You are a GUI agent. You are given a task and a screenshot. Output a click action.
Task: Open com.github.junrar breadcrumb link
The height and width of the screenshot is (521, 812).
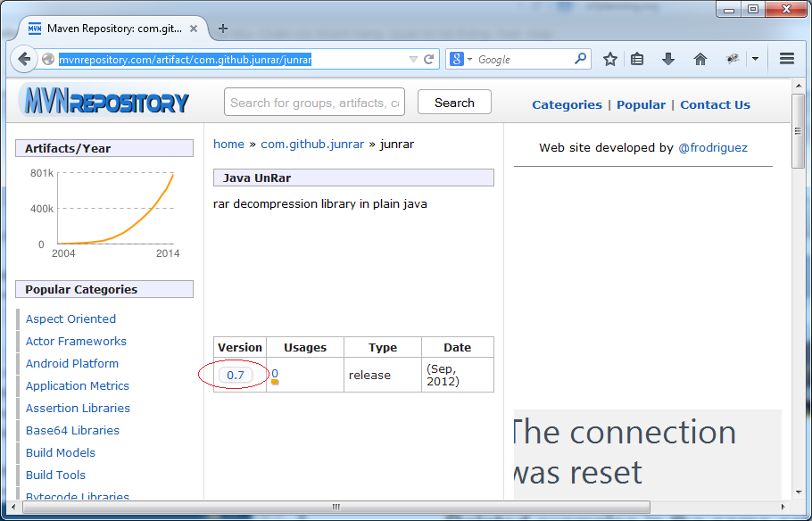(x=312, y=144)
